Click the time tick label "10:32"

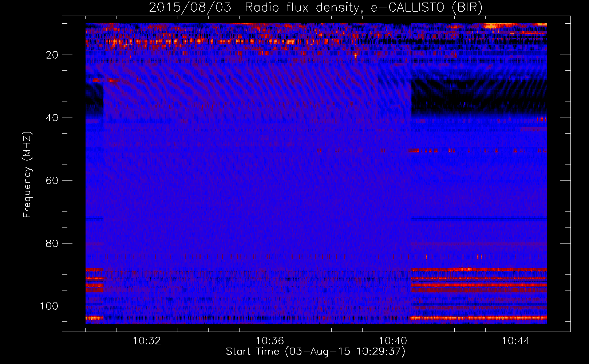coord(147,341)
